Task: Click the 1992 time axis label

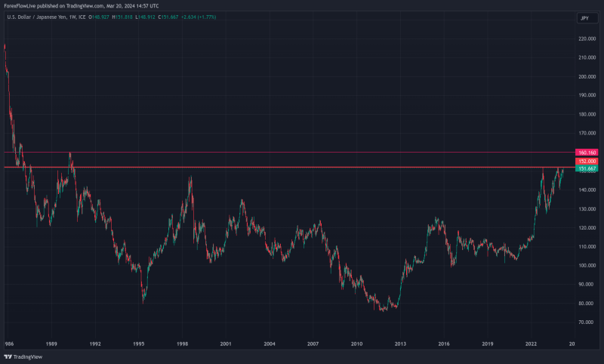Action: tap(95, 344)
